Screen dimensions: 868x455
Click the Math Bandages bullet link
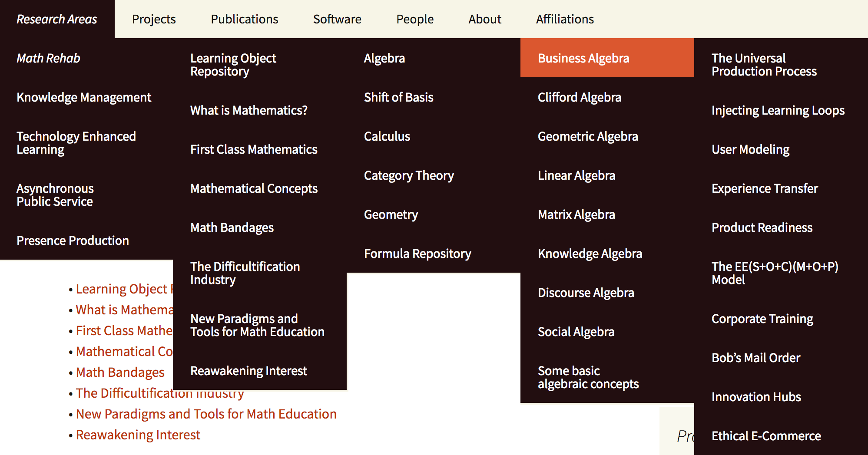[120, 372]
